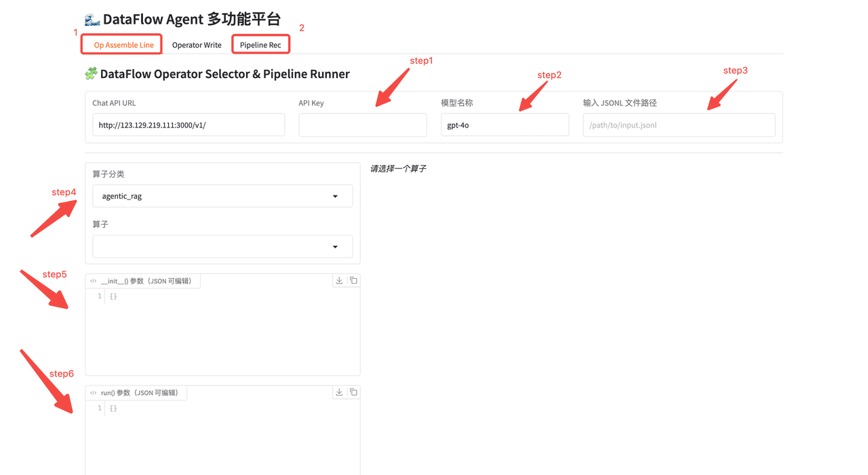Click the '请选择一个算子' placeholder text
This screenshot has width=868, height=475.
click(x=398, y=168)
